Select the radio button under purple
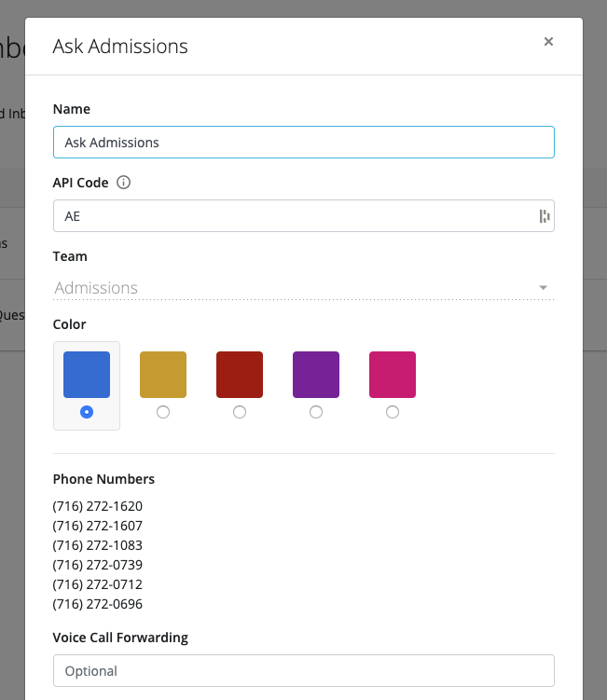Viewport: 607px width, 700px height. [x=316, y=412]
